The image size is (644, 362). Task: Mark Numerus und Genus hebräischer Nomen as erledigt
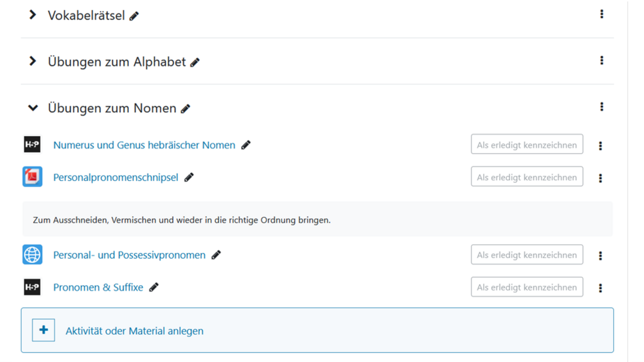click(x=526, y=145)
